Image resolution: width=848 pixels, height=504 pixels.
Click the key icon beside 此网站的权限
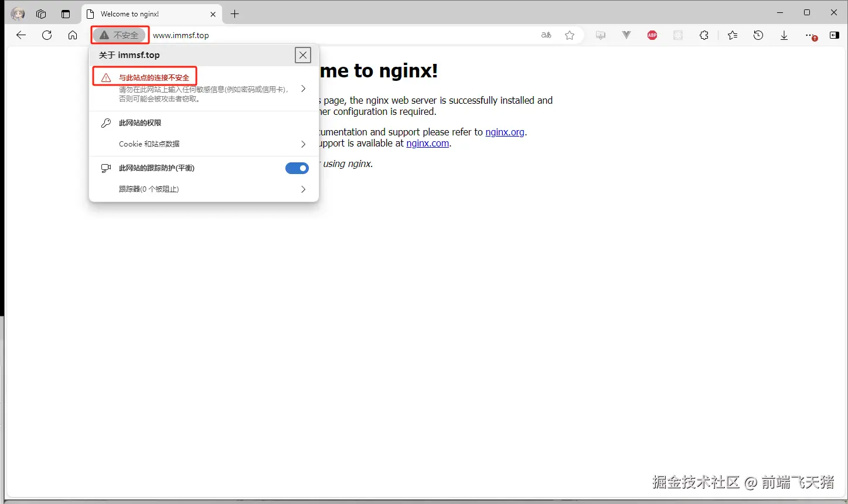click(x=106, y=123)
